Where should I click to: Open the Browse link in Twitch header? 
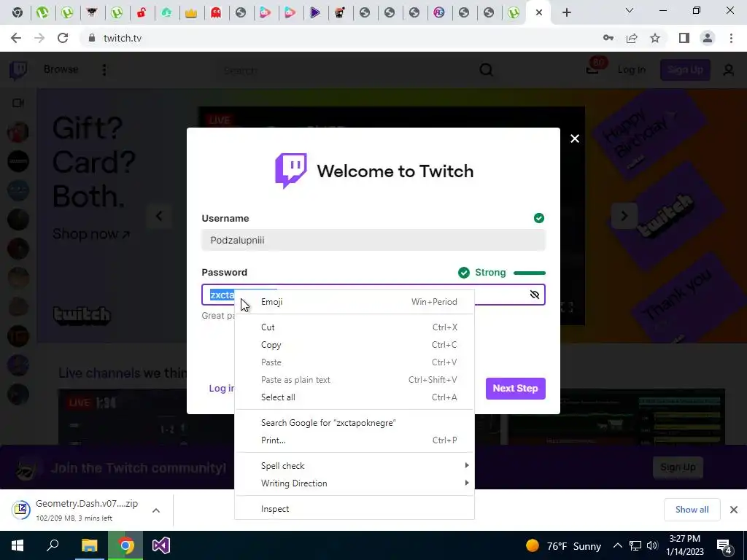(x=61, y=69)
